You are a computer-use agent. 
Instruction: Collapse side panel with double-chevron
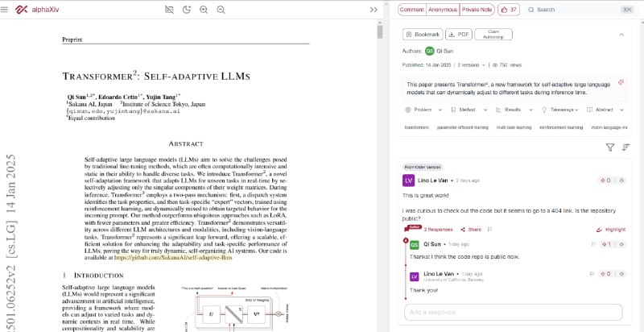tap(374, 10)
